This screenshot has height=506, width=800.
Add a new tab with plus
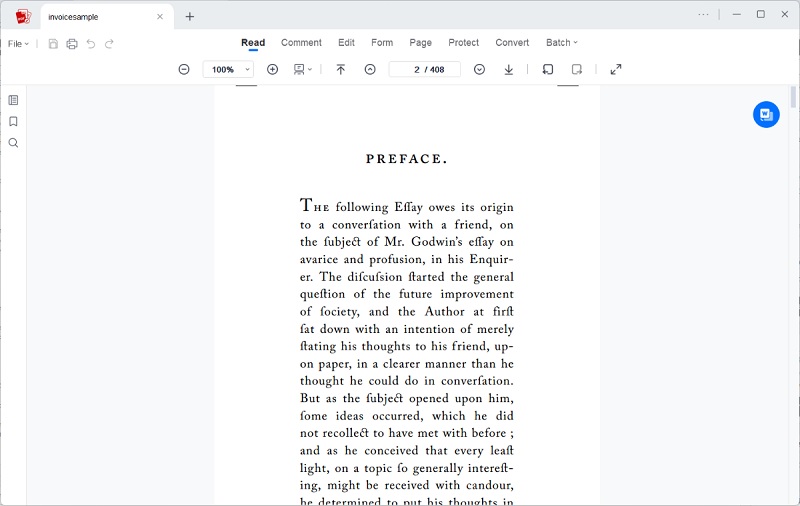coord(190,17)
